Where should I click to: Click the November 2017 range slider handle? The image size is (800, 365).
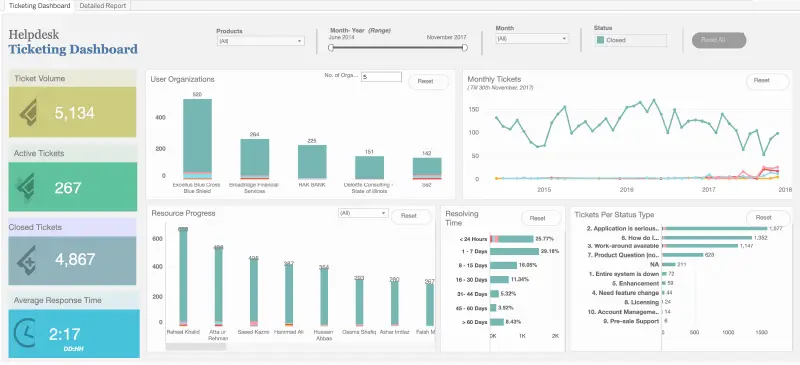[464, 47]
